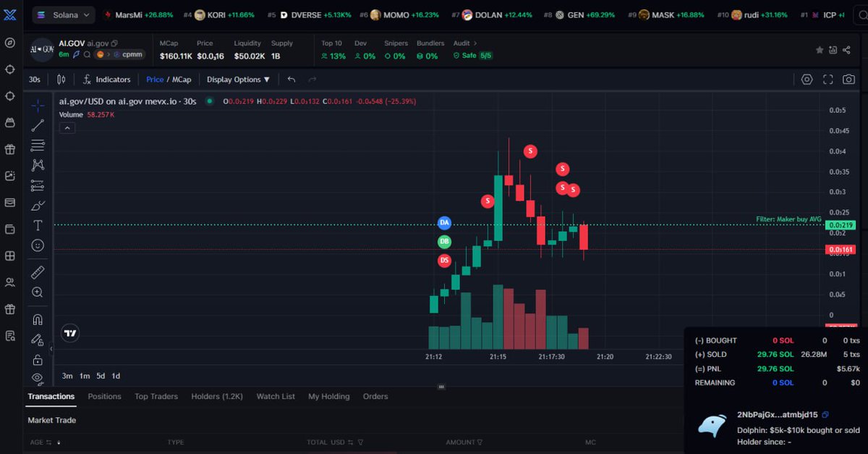This screenshot has height=454, width=868.
Task: Filter the TOTAL USD column
Action: point(360,442)
